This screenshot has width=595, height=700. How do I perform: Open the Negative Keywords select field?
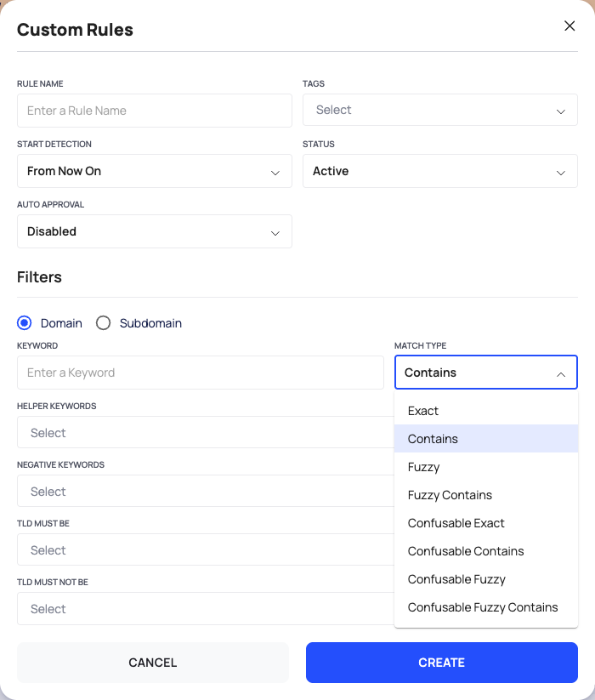coord(206,491)
